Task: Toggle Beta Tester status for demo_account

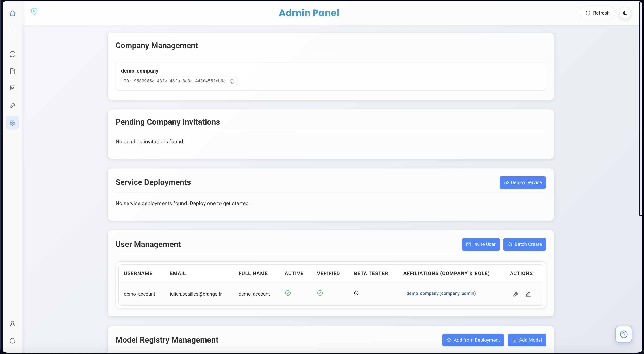Action: coord(356,293)
